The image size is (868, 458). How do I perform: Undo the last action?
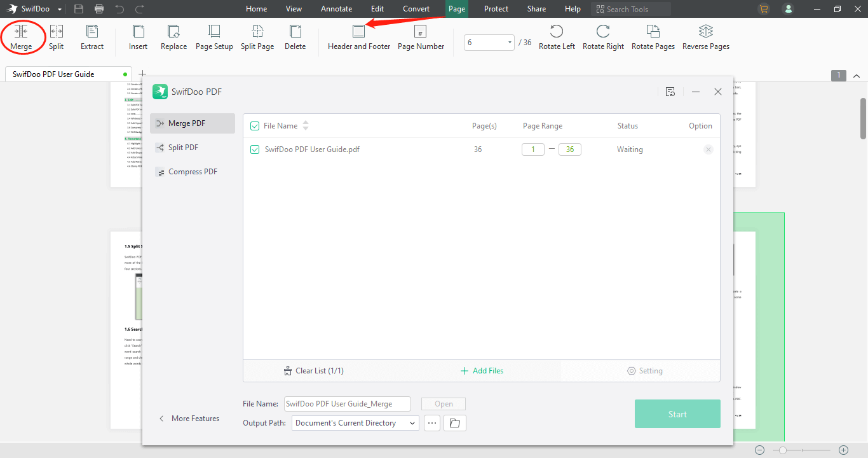119,9
